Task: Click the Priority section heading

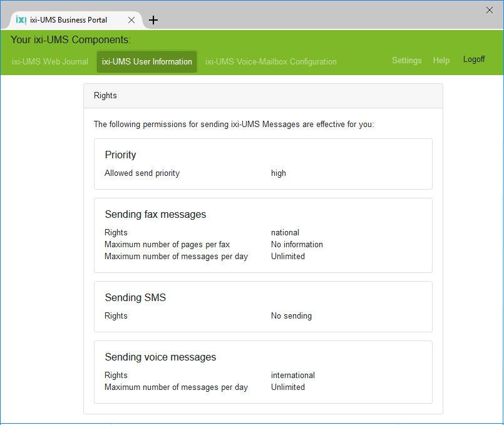Action: (x=120, y=155)
